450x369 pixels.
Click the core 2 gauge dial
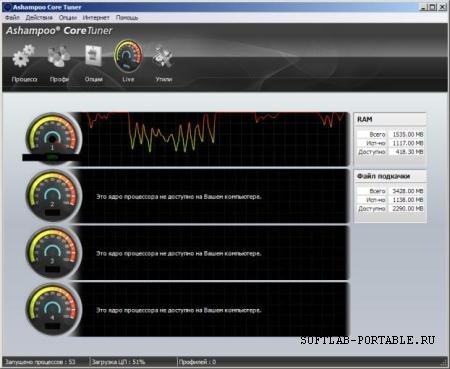tap(52, 195)
